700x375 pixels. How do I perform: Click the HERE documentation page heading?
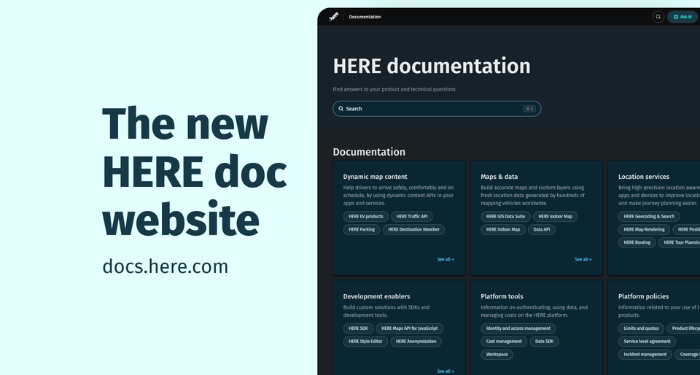[x=432, y=66]
